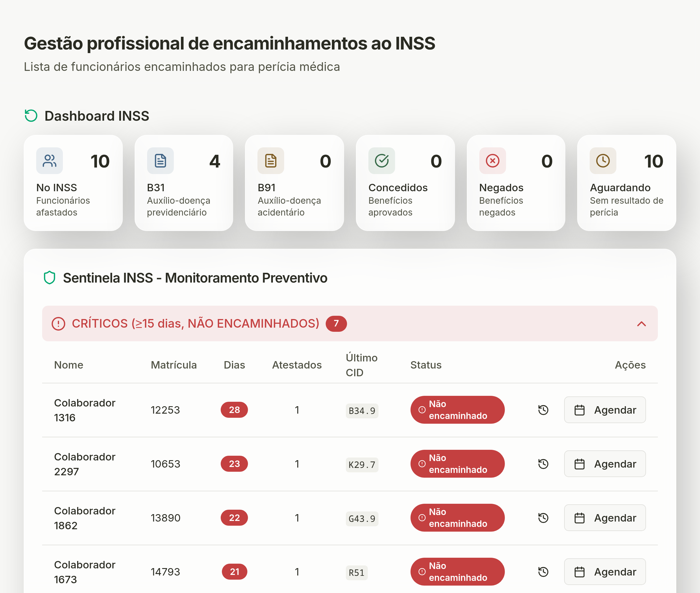Image resolution: width=700 pixels, height=593 pixels.
Task: Click the Dias column header
Action: click(x=234, y=365)
